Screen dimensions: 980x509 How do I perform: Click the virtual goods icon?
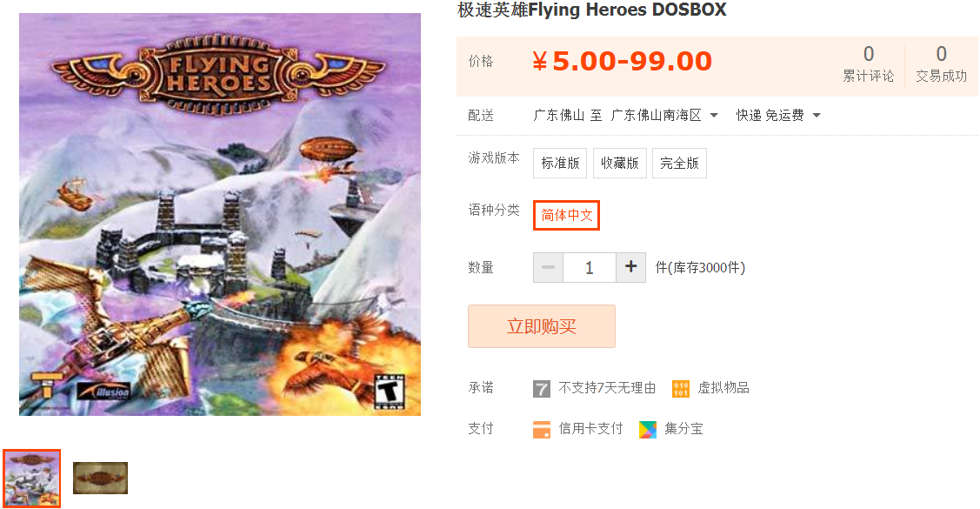pyautogui.click(x=681, y=389)
